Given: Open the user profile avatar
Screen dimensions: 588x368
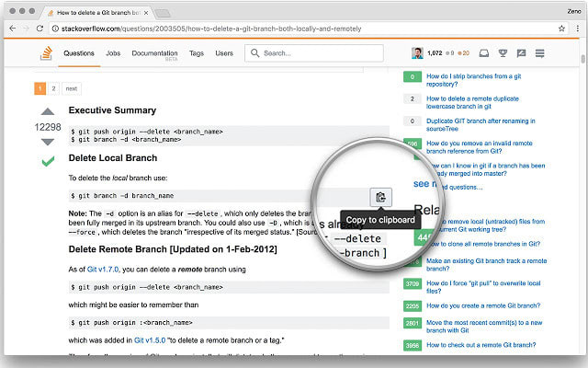Looking at the screenshot, I should pyautogui.click(x=417, y=53).
